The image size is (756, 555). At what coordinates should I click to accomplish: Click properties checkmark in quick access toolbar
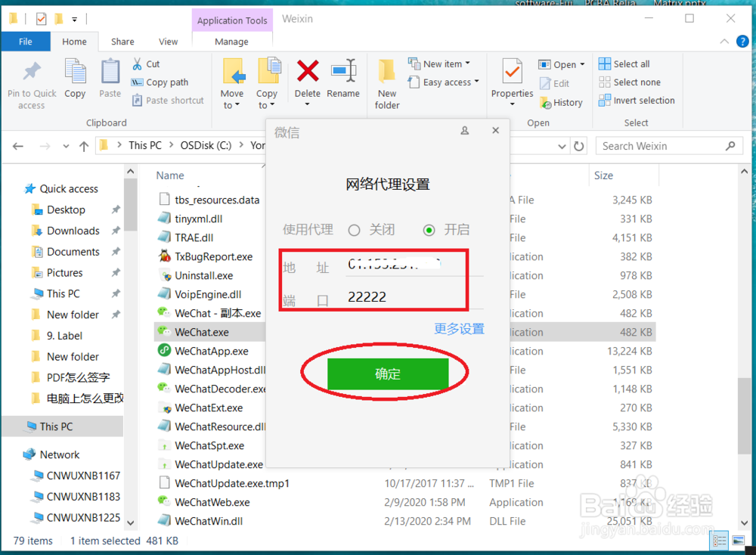click(x=42, y=19)
